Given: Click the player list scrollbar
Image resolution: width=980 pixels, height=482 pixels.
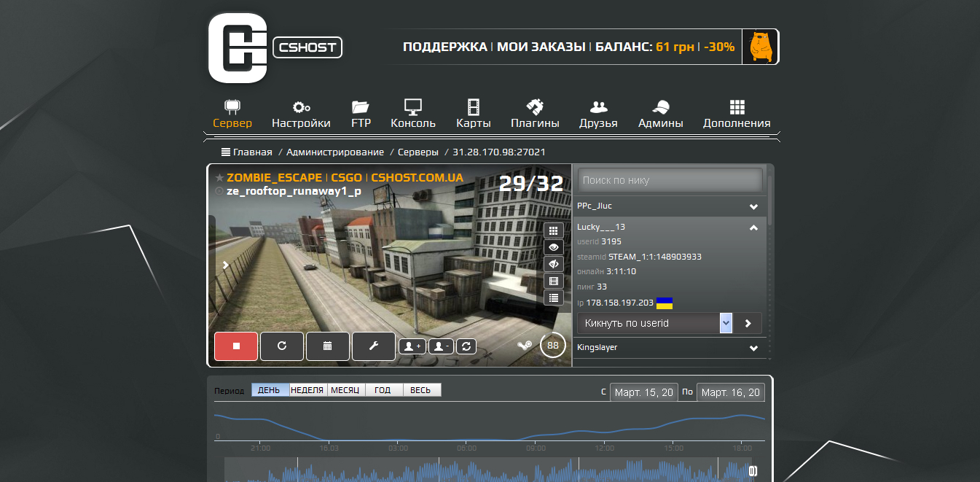Looking at the screenshot, I should [x=769, y=201].
